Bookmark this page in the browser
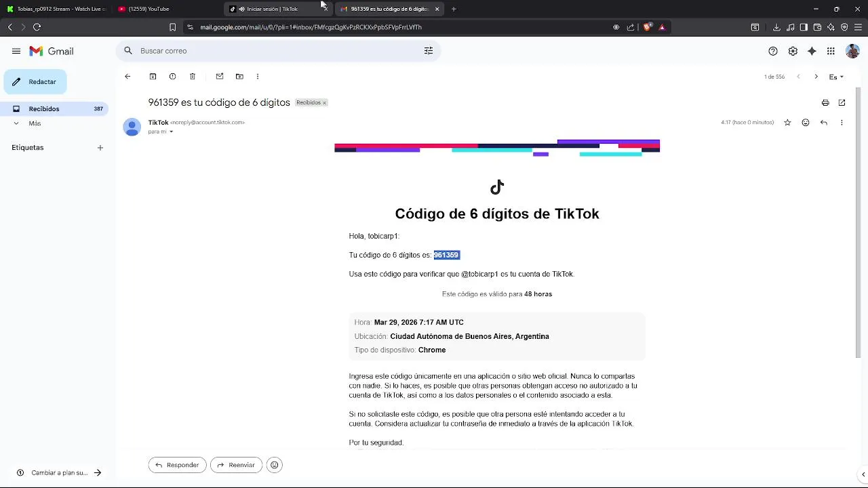868x488 pixels. click(172, 27)
